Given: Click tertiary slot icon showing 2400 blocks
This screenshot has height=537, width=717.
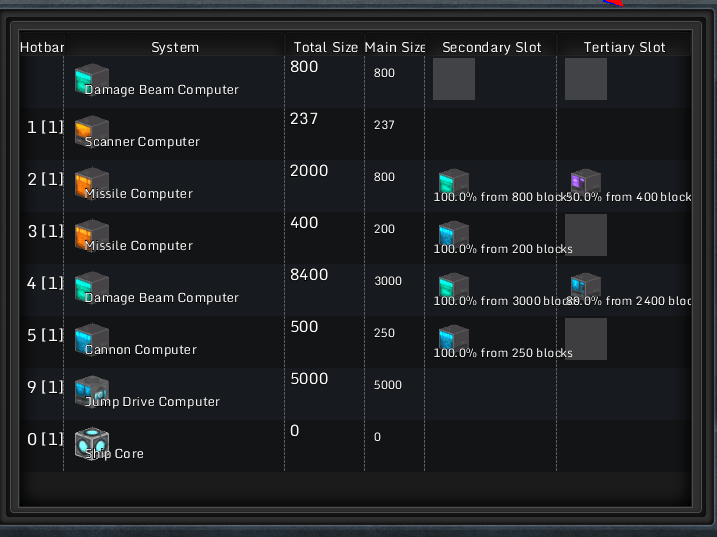Looking at the screenshot, I should pyautogui.click(x=585, y=287).
